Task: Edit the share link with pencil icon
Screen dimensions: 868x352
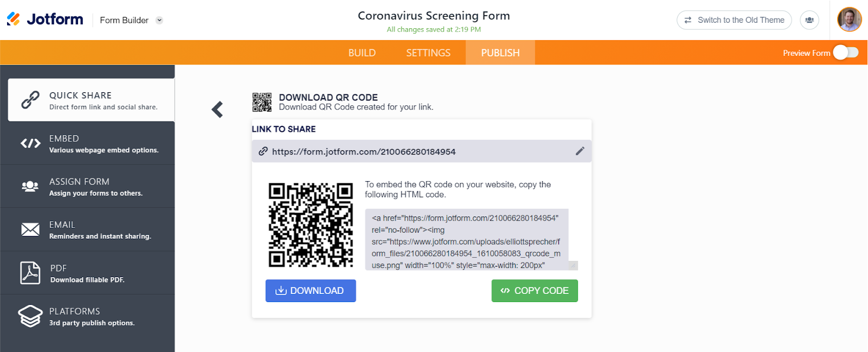Action: [580, 151]
